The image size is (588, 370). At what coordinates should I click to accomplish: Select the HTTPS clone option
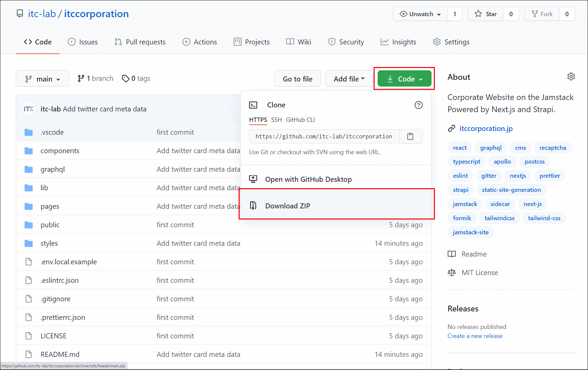(x=258, y=120)
